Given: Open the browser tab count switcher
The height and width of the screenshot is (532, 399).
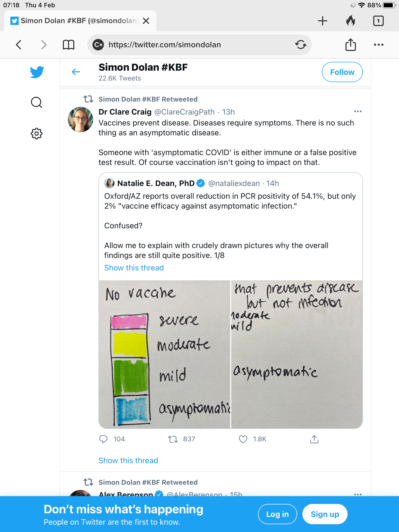Looking at the screenshot, I should (x=378, y=21).
